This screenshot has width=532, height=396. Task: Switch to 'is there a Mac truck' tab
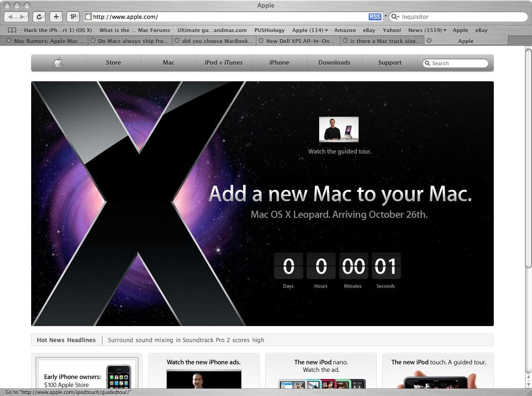tap(385, 41)
